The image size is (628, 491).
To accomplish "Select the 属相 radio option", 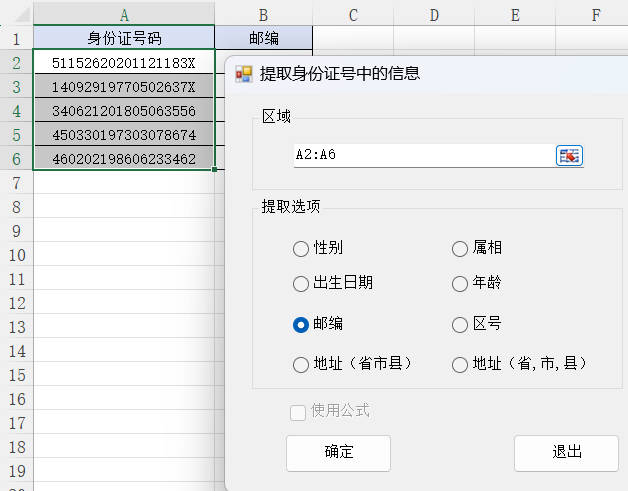I will point(460,248).
